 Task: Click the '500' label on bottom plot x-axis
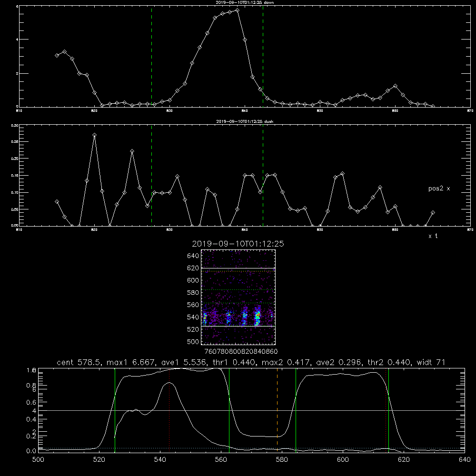[x=38, y=460]
